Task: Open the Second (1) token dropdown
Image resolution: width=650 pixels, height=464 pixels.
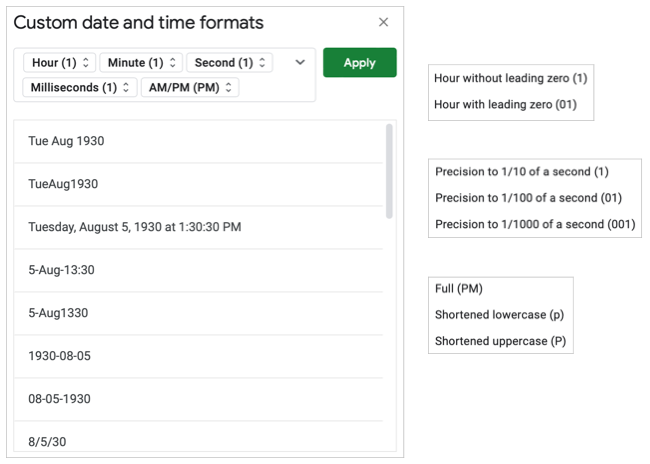Action: click(228, 63)
